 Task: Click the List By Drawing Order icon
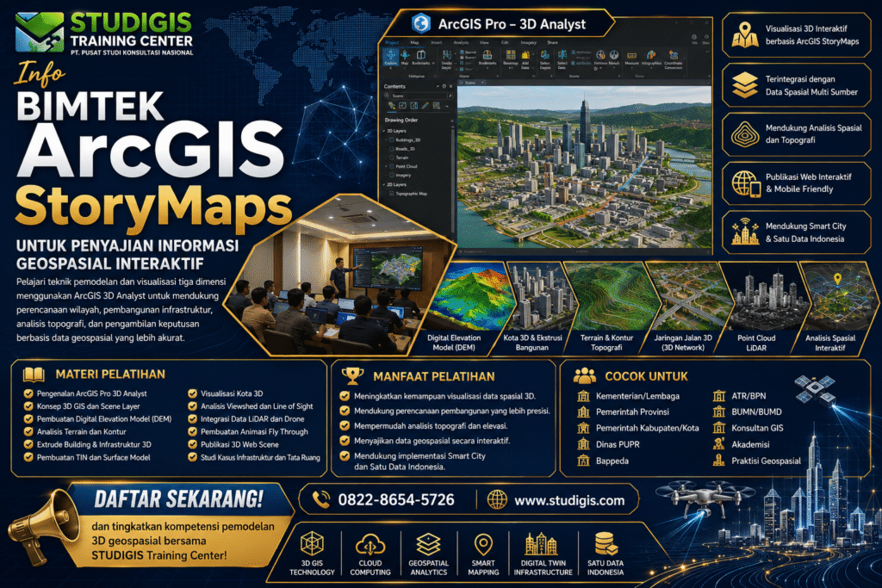tap(392, 105)
